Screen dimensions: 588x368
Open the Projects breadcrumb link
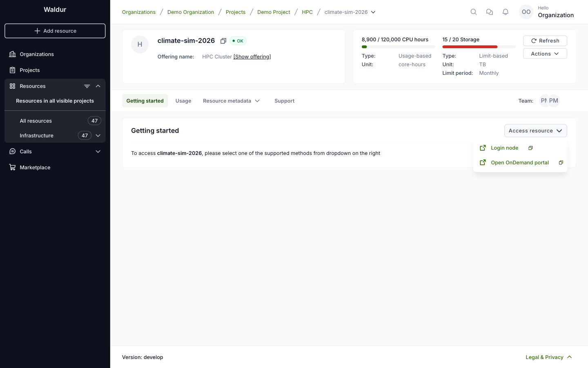coord(236,12)
